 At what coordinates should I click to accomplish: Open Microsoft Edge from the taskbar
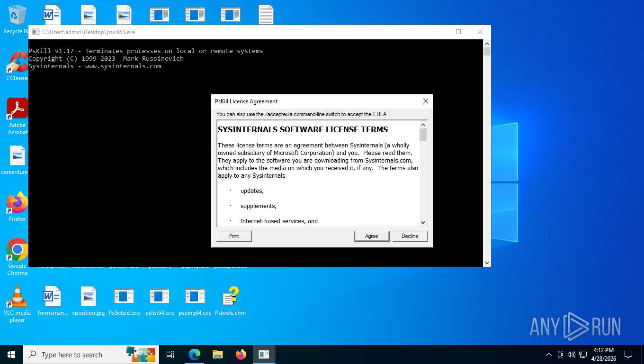pyautogui.click(x=194, y=355)
